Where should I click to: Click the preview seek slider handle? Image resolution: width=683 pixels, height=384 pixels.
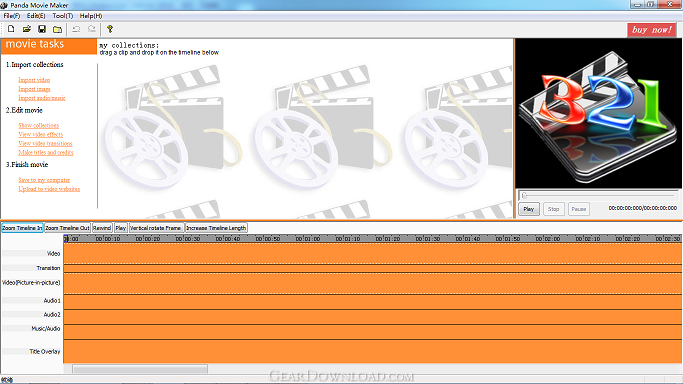(x=524, y=195)
